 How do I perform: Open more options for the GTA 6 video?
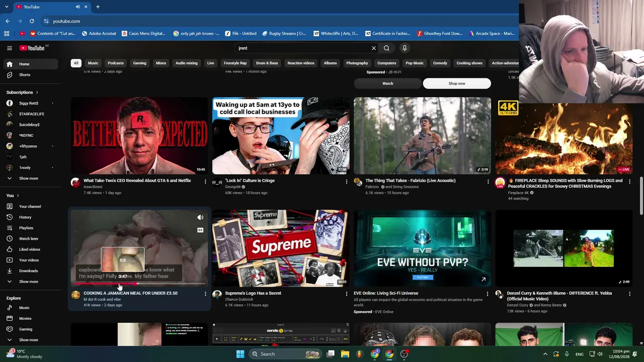205,182
